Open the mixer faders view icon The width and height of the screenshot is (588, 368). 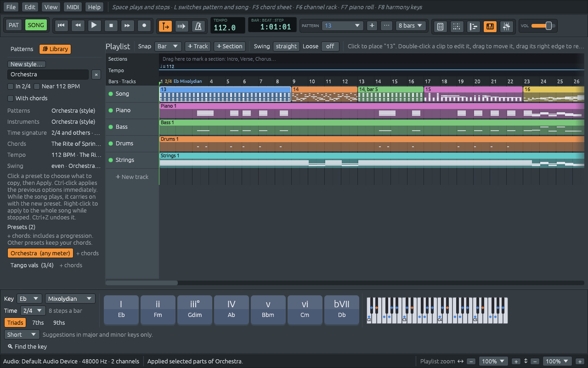pyautogui.click(x=506, y=26)
